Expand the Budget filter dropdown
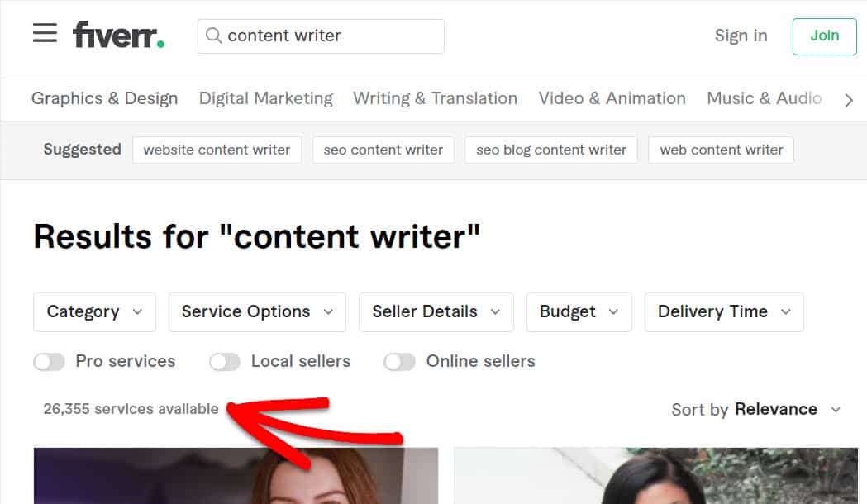867x504 pixels. point(579,312)
